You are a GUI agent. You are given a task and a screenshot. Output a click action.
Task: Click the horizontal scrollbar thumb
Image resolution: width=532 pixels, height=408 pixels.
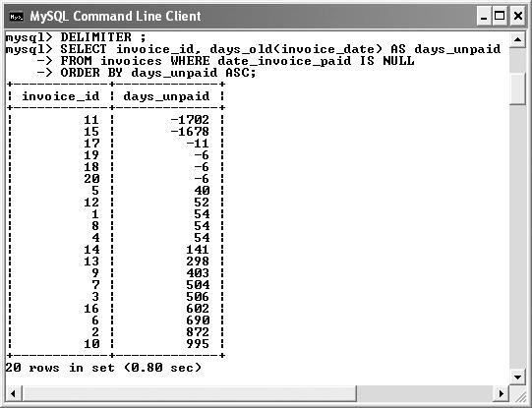pyautogui.click(x=189, y=393)
